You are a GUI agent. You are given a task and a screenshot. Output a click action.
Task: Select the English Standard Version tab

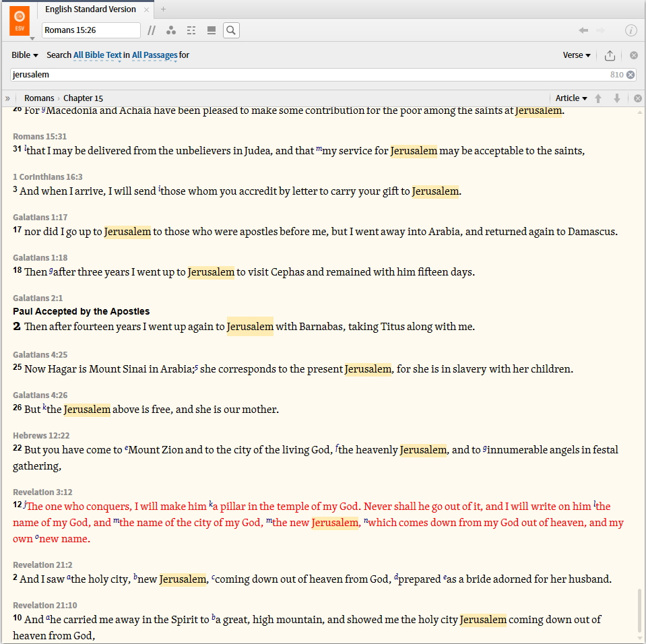tap(90, 9)
